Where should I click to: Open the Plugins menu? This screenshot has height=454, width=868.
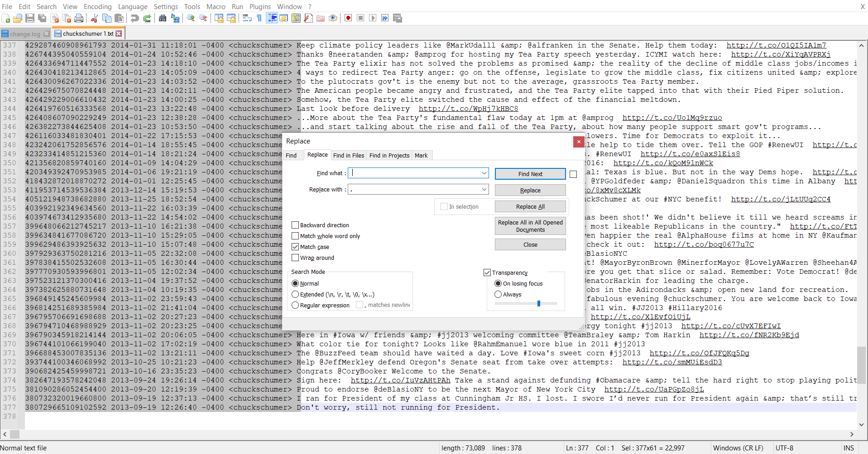point(260,6)
